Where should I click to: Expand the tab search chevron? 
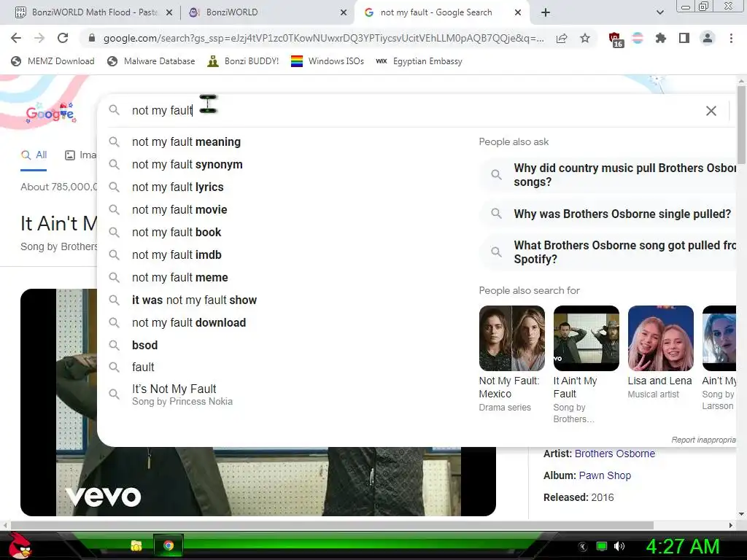coord(659,12)
